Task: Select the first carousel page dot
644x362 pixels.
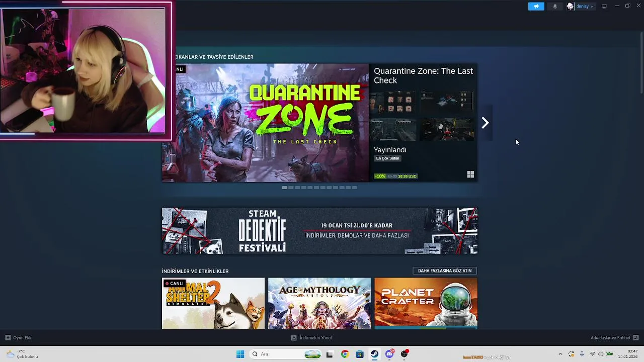Action: click(x=285, y=188)
